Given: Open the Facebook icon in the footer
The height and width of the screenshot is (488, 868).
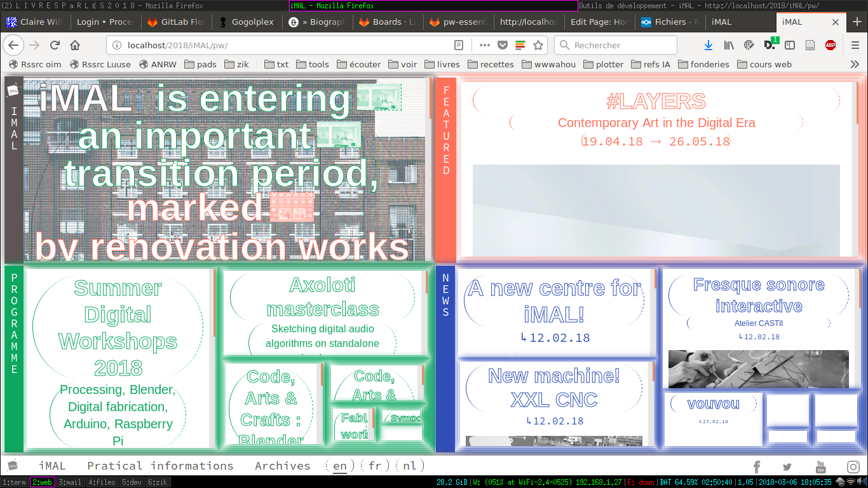Looking at the screenshot, I should (757, 466).
